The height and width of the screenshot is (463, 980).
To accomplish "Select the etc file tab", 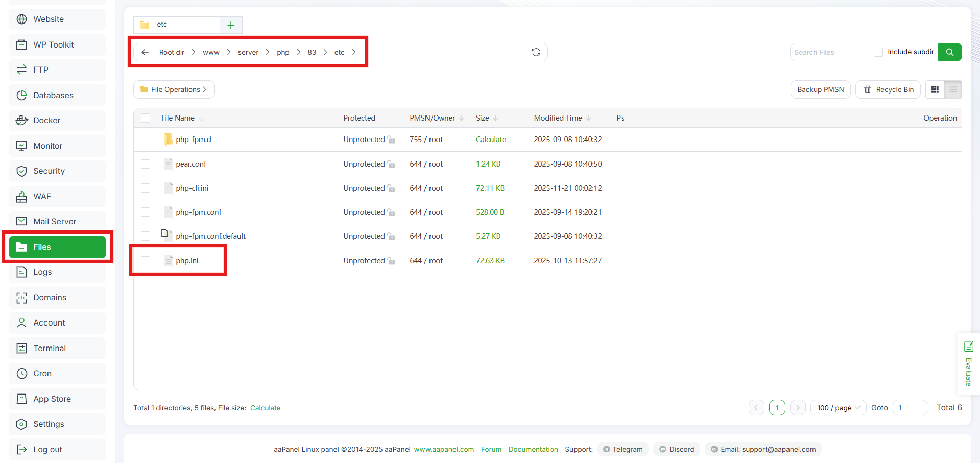I will tap(177, 25).
